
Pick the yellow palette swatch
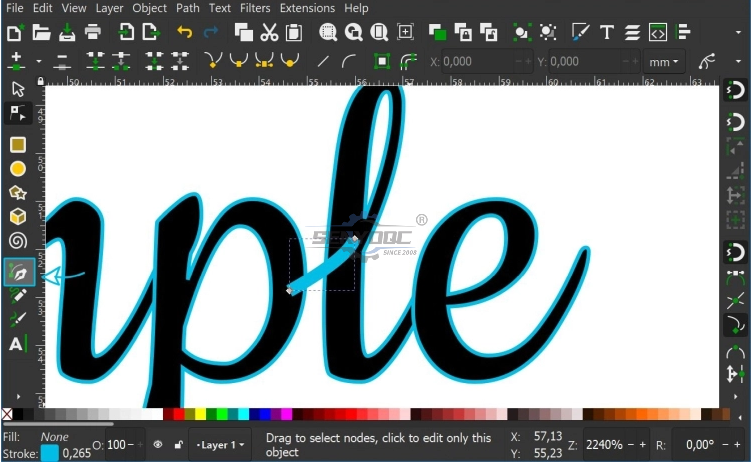tap(200, 414)
